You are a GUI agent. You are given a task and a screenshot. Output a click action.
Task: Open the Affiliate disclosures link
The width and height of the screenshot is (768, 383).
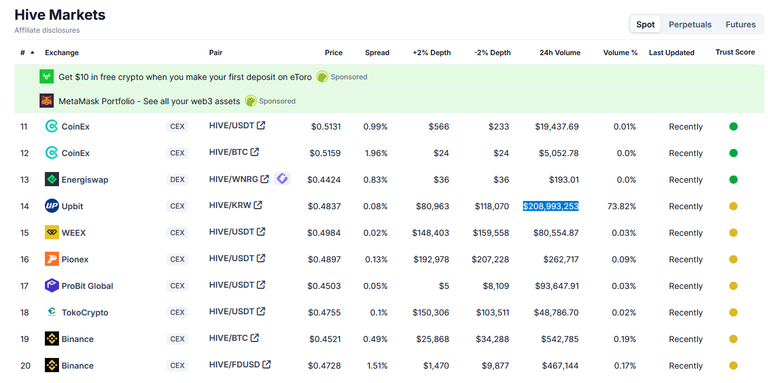pyautogui.click(x=47, y=30)
